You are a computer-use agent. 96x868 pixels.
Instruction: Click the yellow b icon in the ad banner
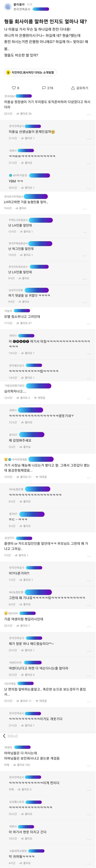click(x=8, y=72)
